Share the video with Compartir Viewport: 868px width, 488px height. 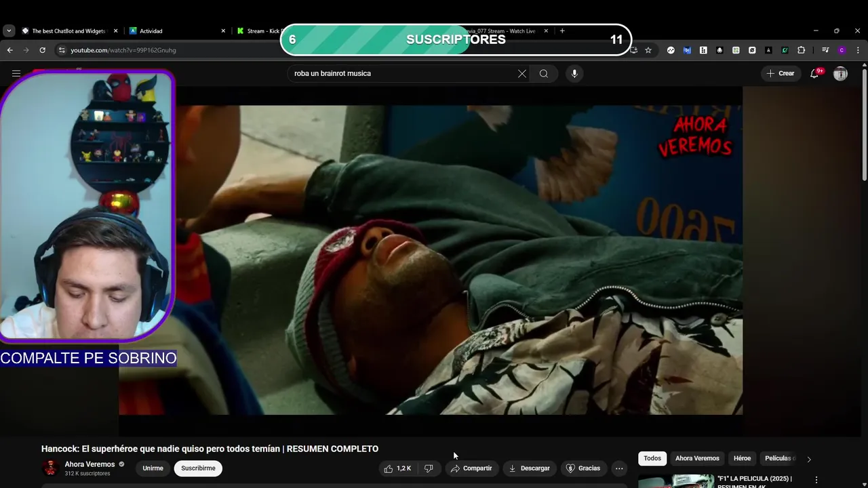coord(471,468)
